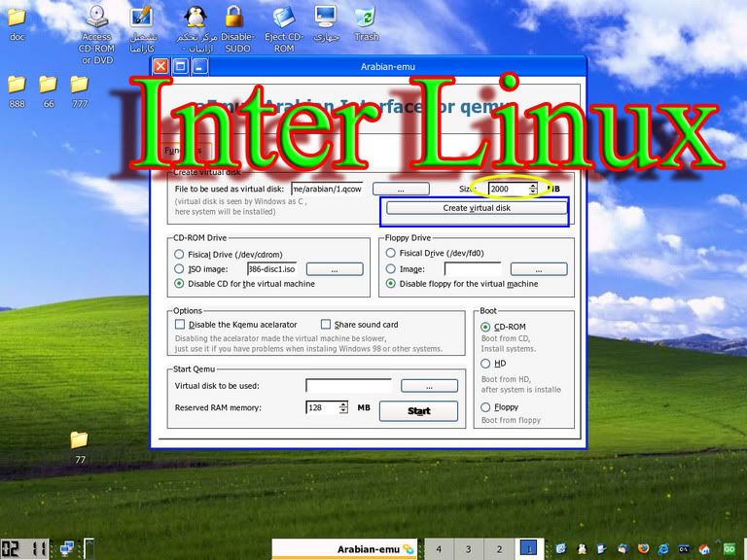The image size is (747, 560).
Task: Select Fisical Drive (/dev/fd0) for floppy
Action: (x=391, y=253)
